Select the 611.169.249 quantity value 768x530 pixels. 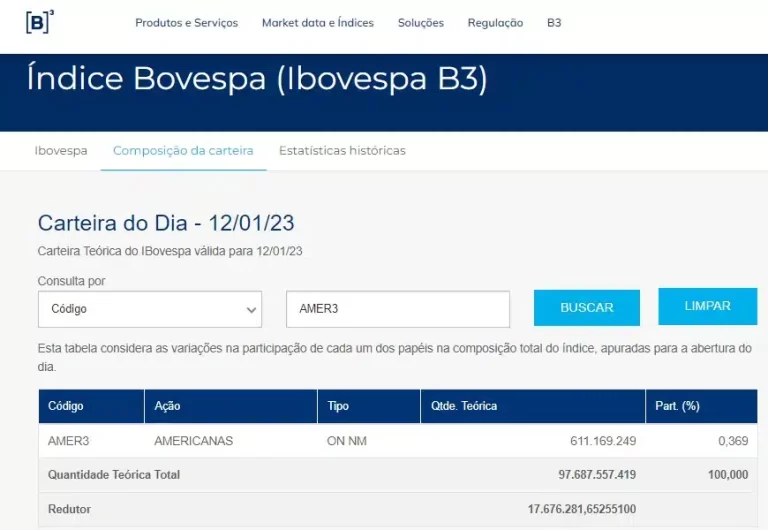coord(603,441)
